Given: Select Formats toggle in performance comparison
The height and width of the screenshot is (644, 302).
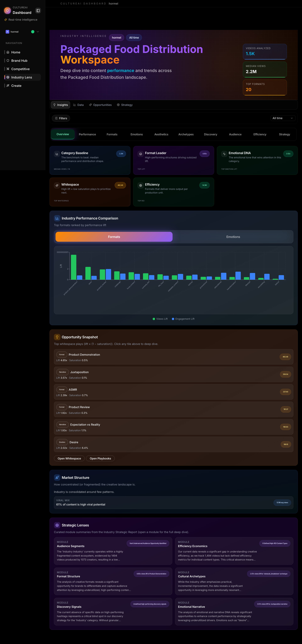Looking at the screenshot, I should click(114, 237).
